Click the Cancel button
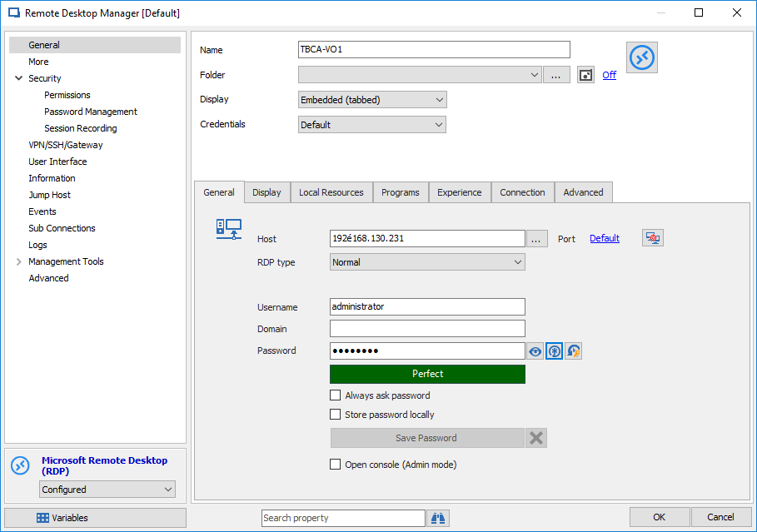The image size is (757, 532). [x=721, y=517]
